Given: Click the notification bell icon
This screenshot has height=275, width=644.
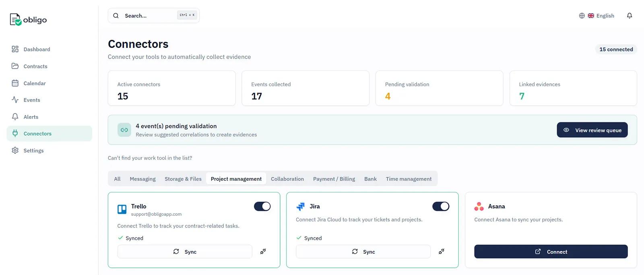Looking at the screenshot, I should pos(630,16).
